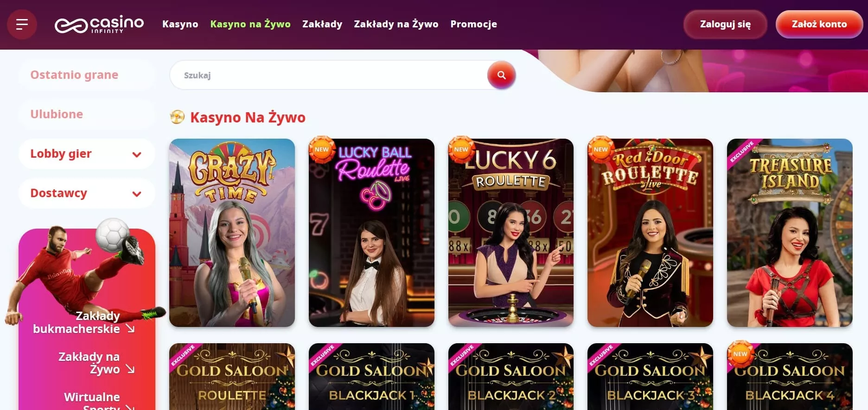The width and height of the screenshot is (868, 410).
Task: Select Kasyno na Żywo in top navigation
Action: 250,24
